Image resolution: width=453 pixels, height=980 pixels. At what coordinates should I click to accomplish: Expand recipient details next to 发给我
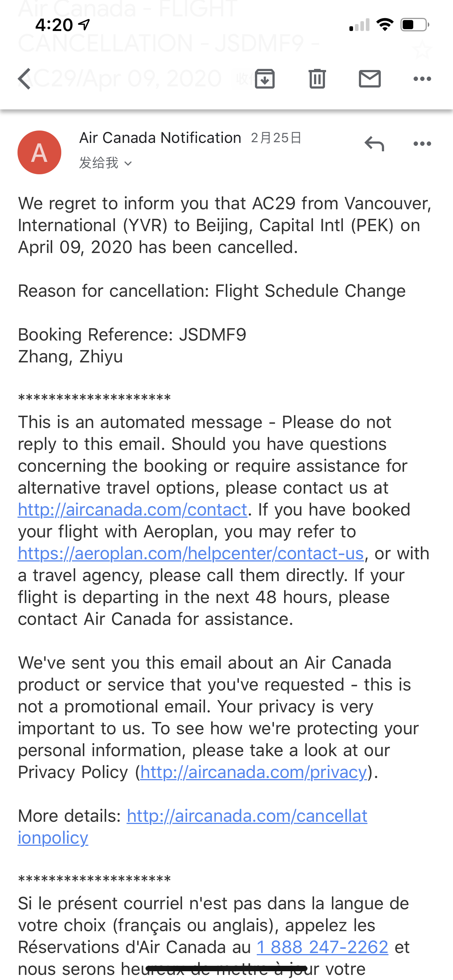coord(128,164)
